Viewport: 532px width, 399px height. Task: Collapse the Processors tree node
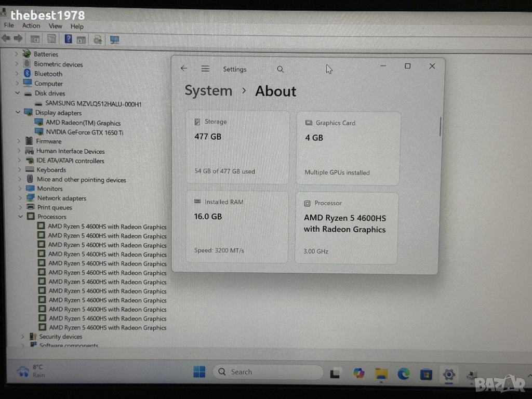click(21, 217)
